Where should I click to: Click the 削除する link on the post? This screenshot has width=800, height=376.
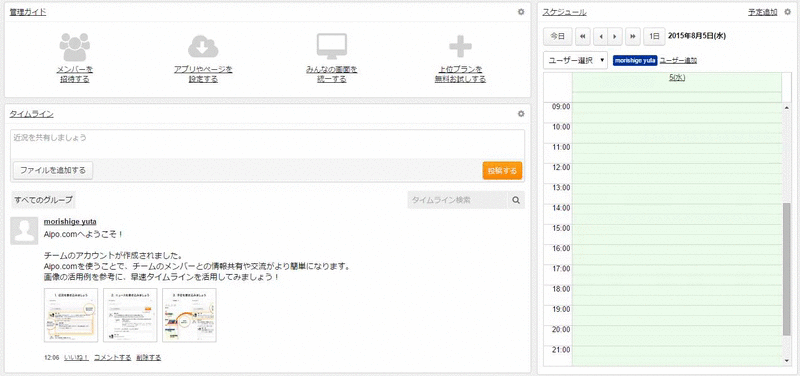149,358
